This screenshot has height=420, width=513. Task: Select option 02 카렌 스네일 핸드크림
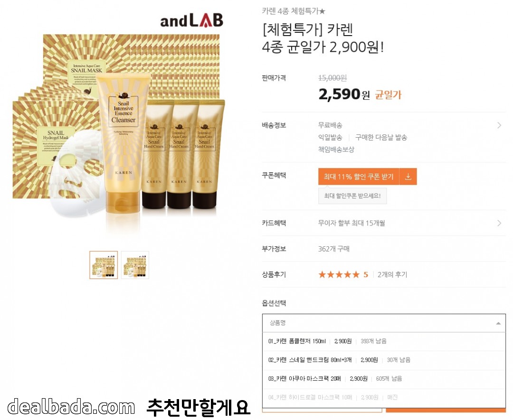tap(384, 360)
